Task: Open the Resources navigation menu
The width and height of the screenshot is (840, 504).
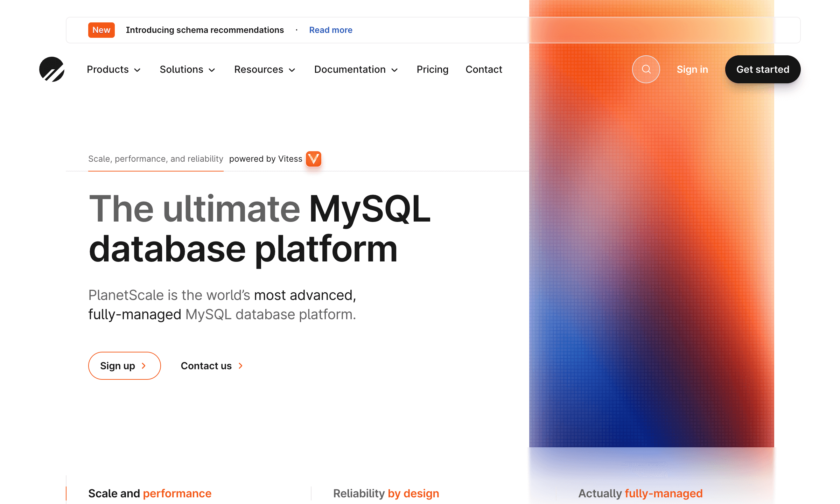Action: (x=265, y=69)
